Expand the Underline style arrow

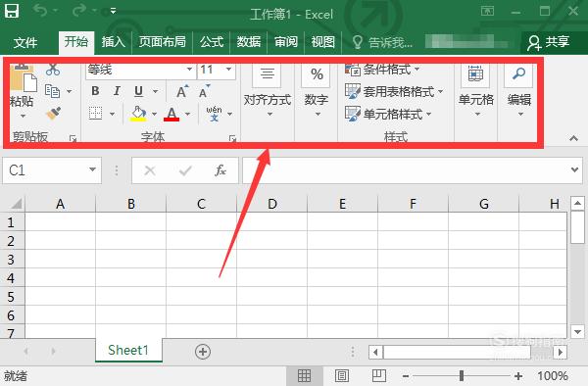pyautogui.click(x=155, y=91)
